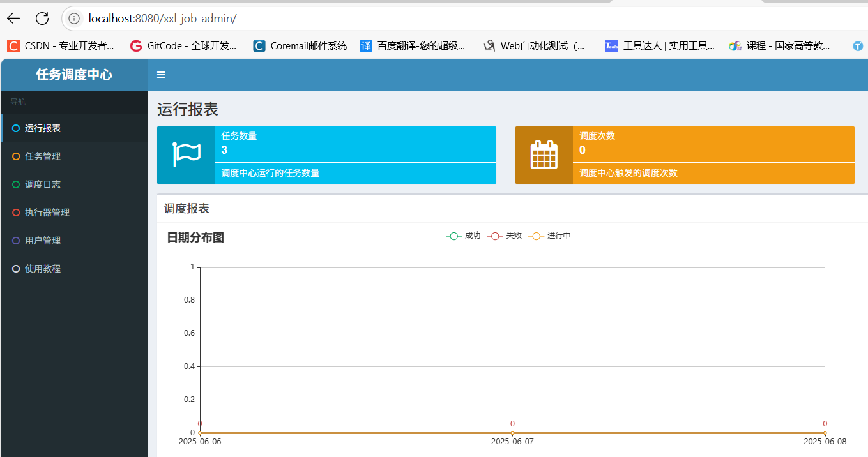Viewport: 868px width, 457px height.
Task: Open 执行器管理 in sidebar
Action: point(75,213)
